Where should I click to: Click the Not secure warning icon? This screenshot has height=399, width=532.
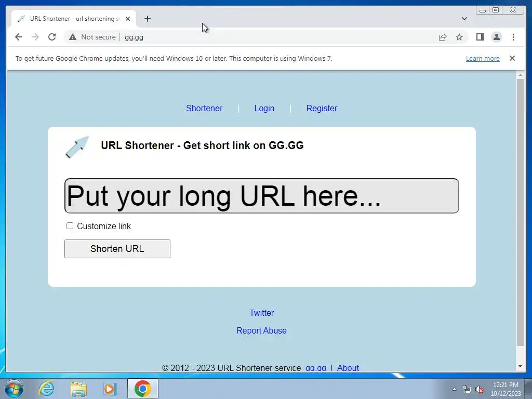click(73, 37)
